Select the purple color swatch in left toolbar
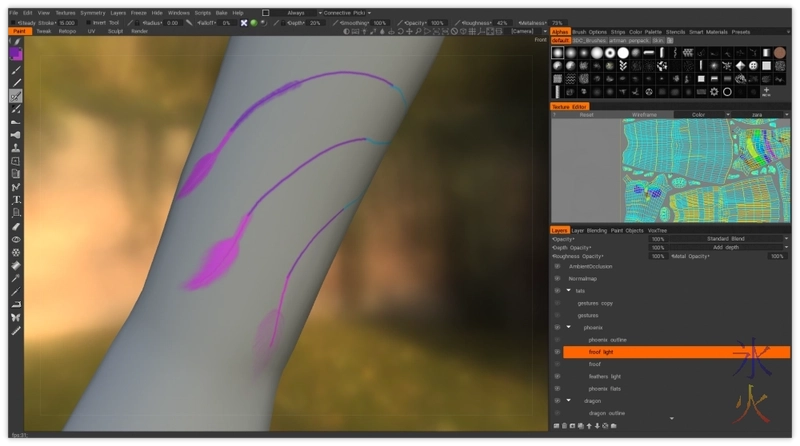Image resolution: width=800 pixels, height=446 pixels. (16, 54)
